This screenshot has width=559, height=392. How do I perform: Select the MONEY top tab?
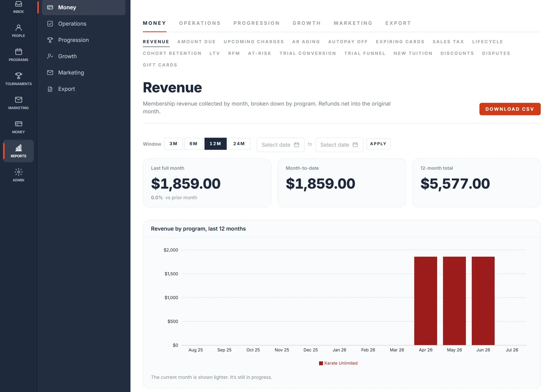point(154,23)
